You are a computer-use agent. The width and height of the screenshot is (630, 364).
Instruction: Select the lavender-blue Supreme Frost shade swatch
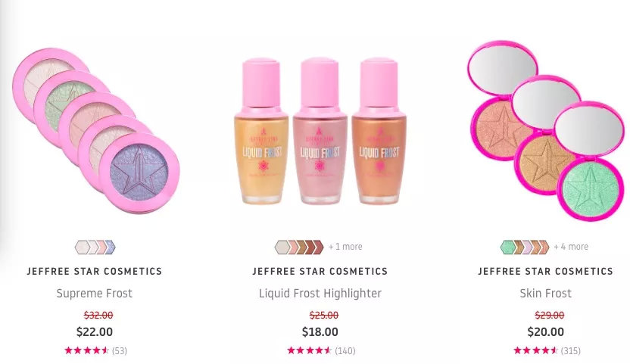tap(111, 247)
